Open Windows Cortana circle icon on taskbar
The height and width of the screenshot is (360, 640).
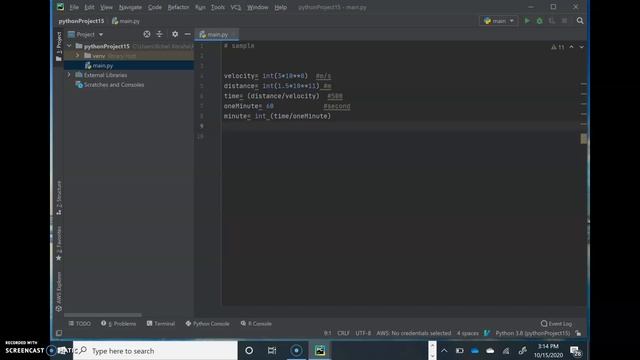[x=249, y=350]
